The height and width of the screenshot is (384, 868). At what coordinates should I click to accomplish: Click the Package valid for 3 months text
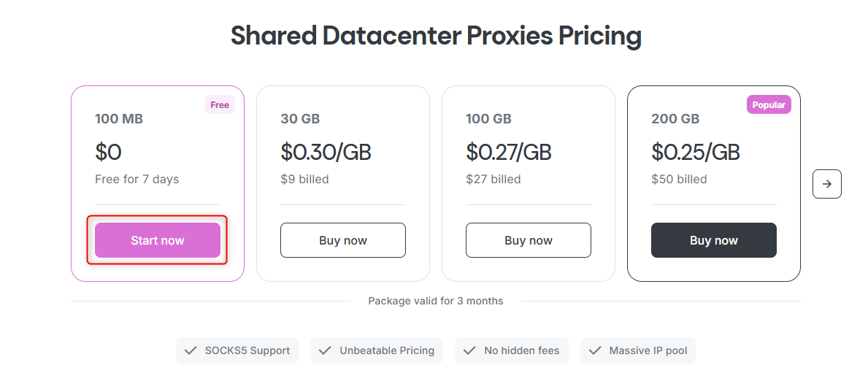tap(435, 301)
